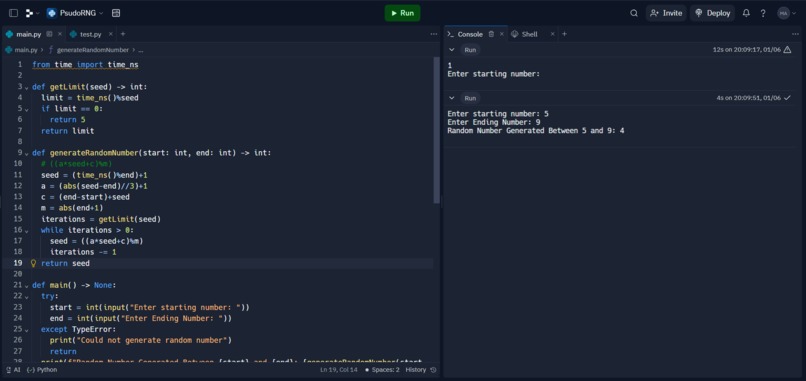The width and height of the screenshot is (806, 381).
Task: Click the breadcrumb ellipsis segment
Action: coord(141,50)
